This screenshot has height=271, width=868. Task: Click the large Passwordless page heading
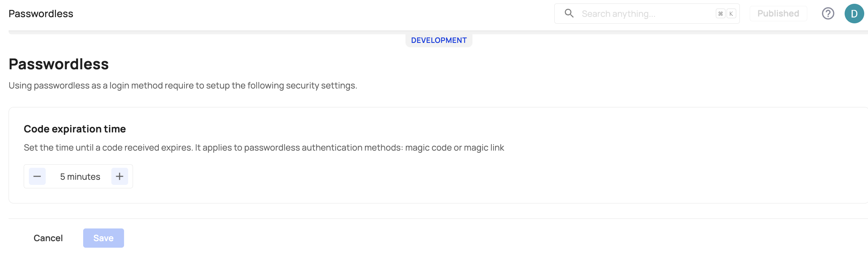click(x=59, y=64)
